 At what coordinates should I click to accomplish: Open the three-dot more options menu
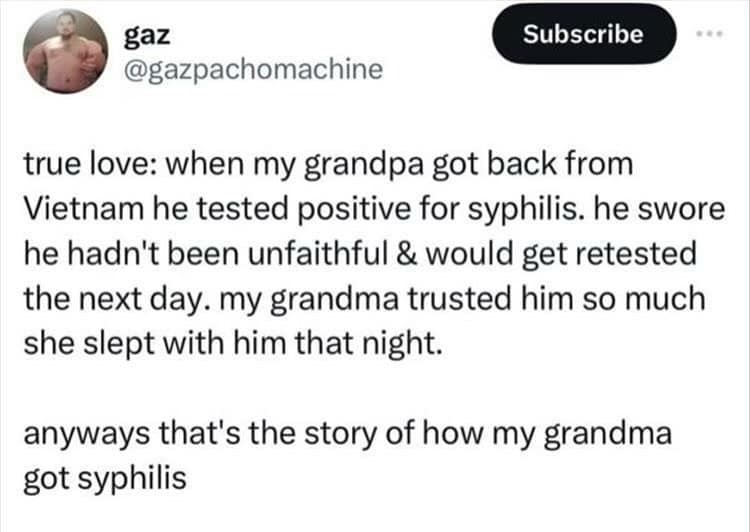(709, 33)
